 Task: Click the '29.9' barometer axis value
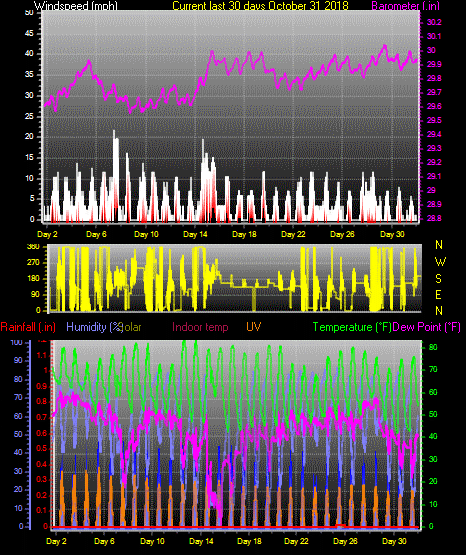(434, 64)
